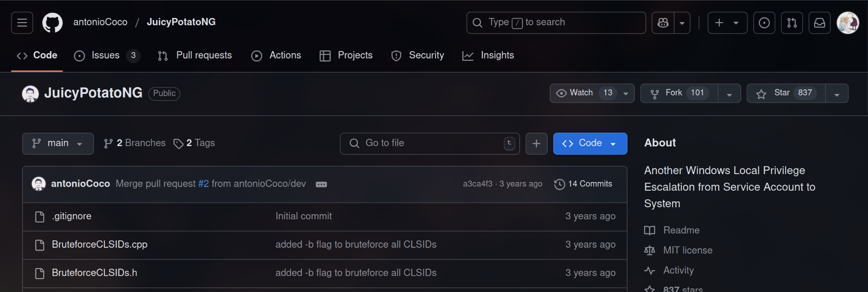The image size is (868, 292).
Task: Open the 14 Commits history link
Action: coord(583,184)
